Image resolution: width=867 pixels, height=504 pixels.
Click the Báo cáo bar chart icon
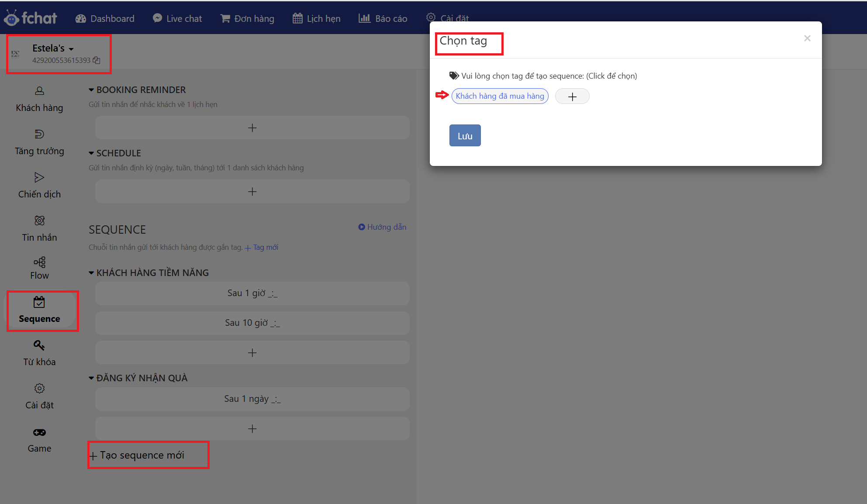(364, 18)
